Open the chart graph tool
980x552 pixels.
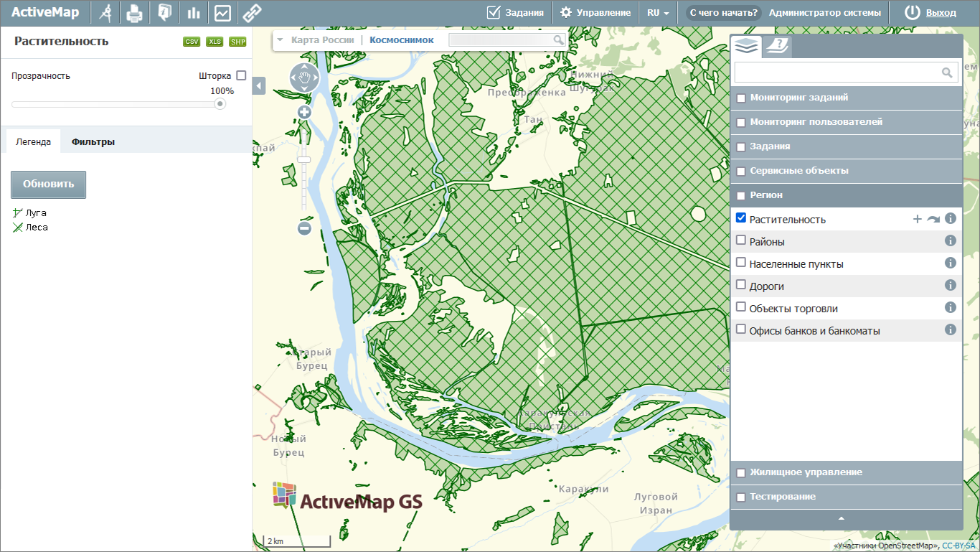[222, 13]
